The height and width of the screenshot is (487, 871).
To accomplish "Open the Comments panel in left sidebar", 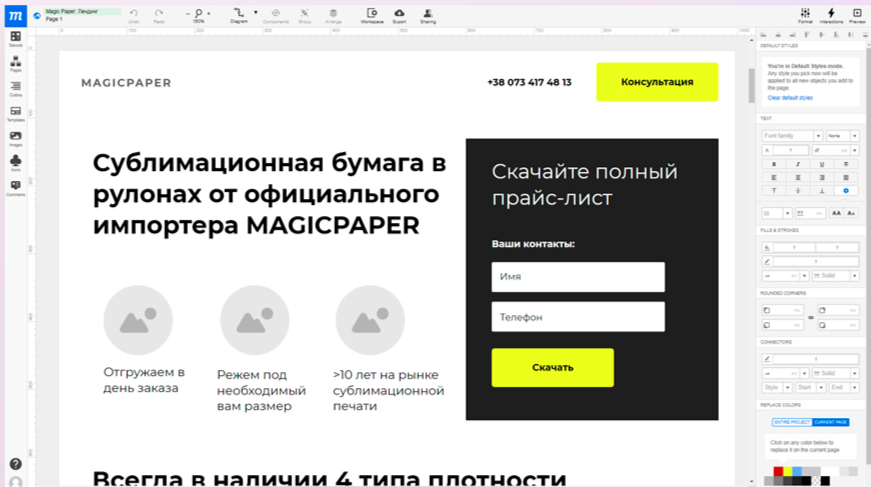I will click(x=15, y=187).
